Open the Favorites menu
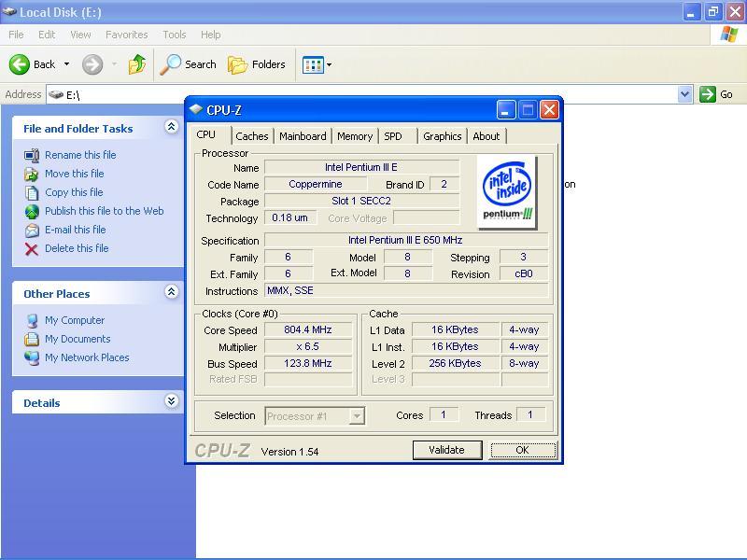 click(127, 35)
